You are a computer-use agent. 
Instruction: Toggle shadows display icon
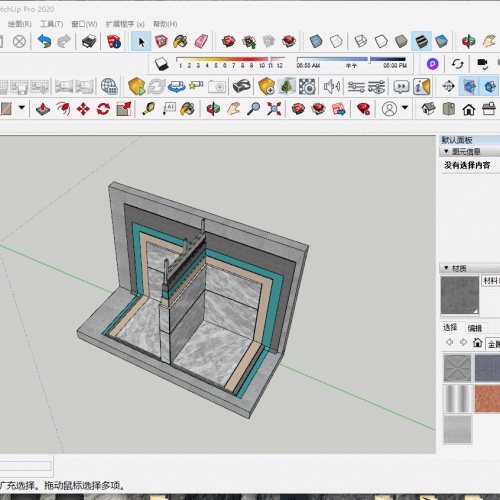tap(162, 64)
